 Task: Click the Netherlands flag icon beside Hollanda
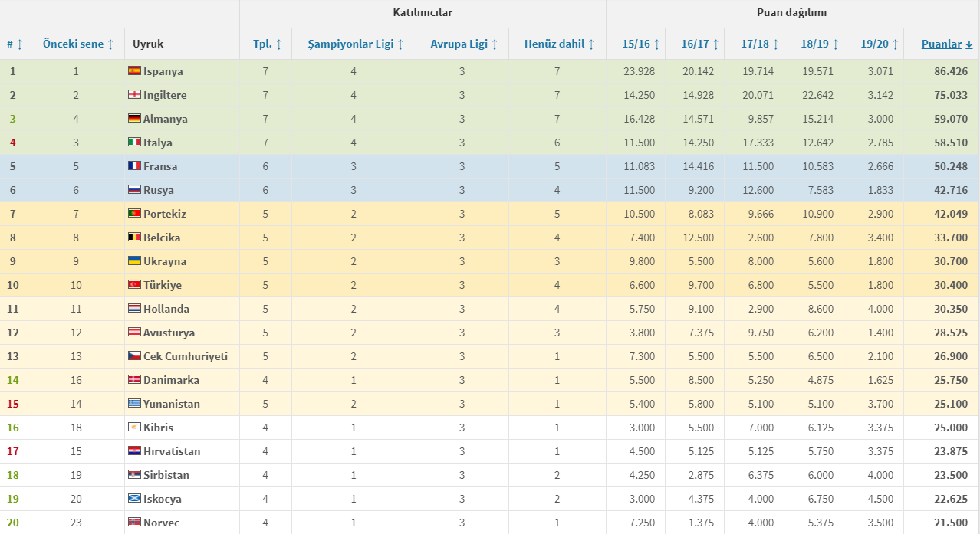tap(133, 309)
